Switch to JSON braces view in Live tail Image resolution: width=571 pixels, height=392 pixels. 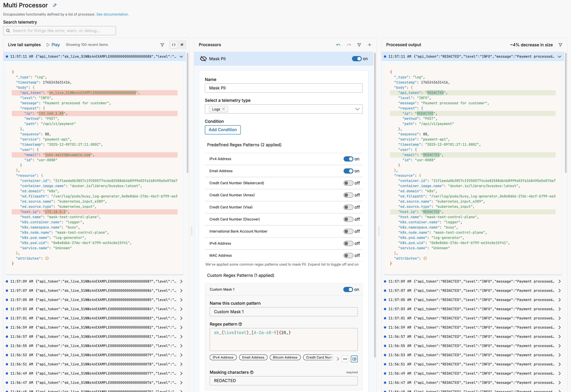click(x=174, y=45)
